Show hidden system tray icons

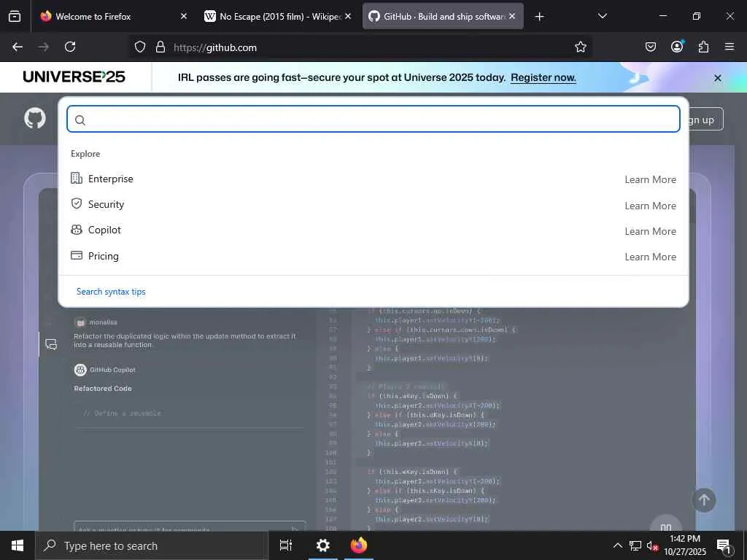[x=617, y=545]
